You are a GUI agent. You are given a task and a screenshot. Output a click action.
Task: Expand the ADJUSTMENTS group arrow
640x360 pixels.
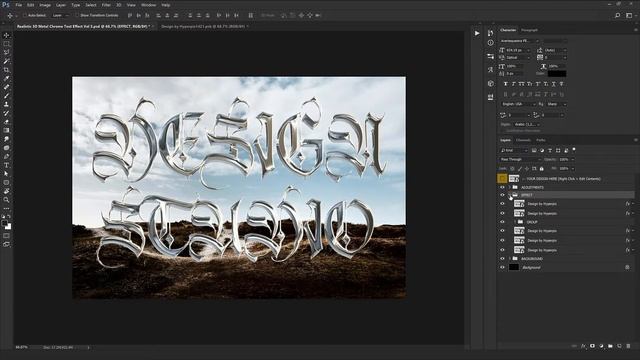(x=510, y=187)
